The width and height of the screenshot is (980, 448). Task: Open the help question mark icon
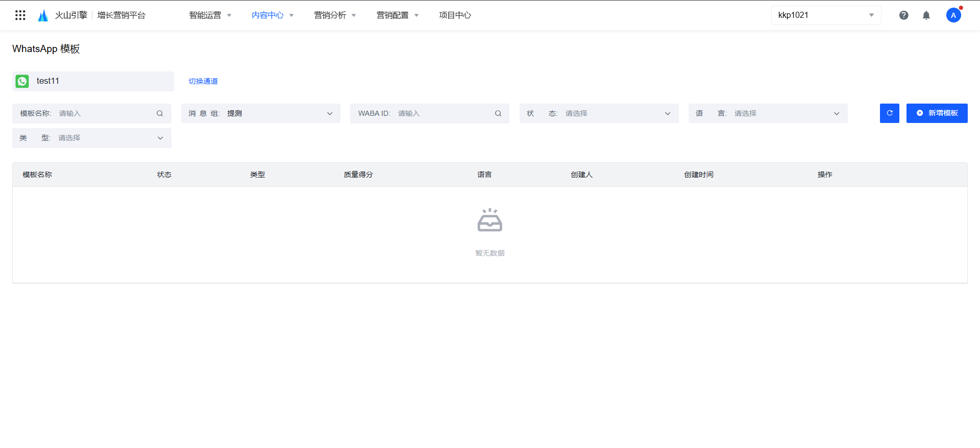(x=903, y=15)
